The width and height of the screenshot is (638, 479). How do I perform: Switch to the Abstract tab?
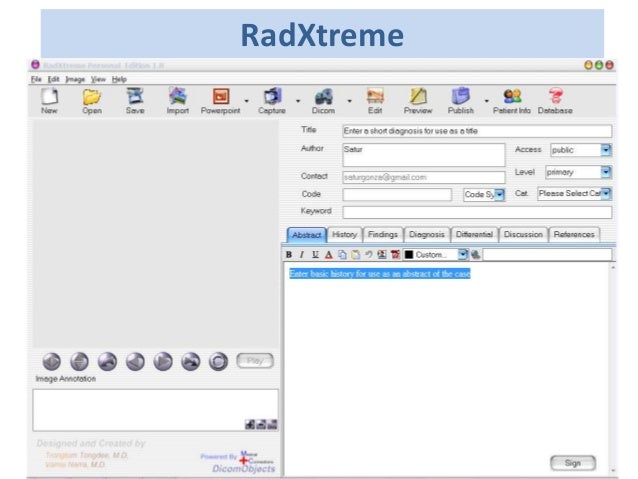click(x=306, y=235)
